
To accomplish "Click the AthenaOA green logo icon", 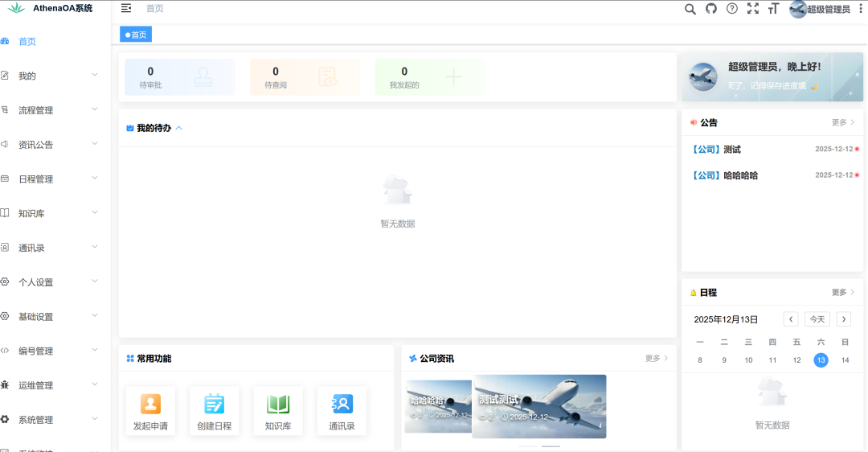I will 17,8.
